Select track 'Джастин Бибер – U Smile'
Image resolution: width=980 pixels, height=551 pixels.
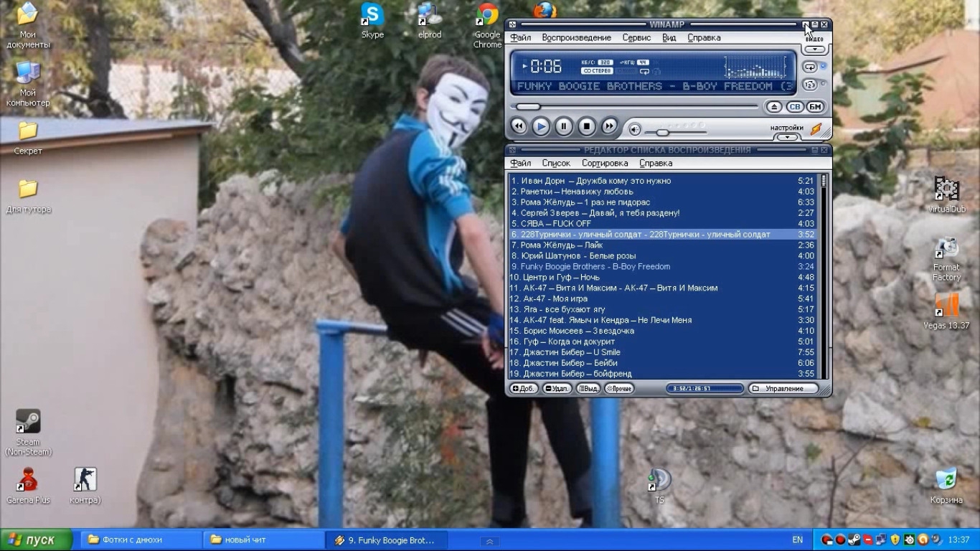pyautogui.click(x=664, y=352)
